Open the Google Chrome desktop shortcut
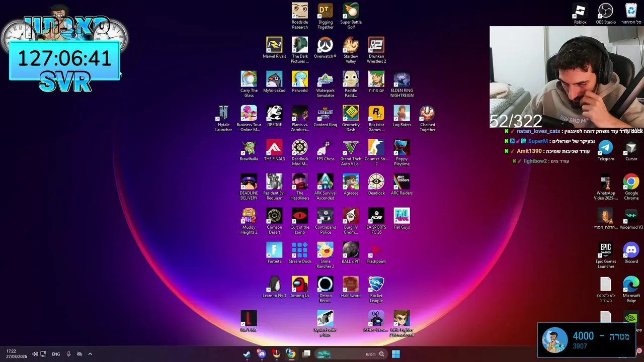The width and height of the screenshot is (644, 362). pyautogui.click(x=631, y=187)
